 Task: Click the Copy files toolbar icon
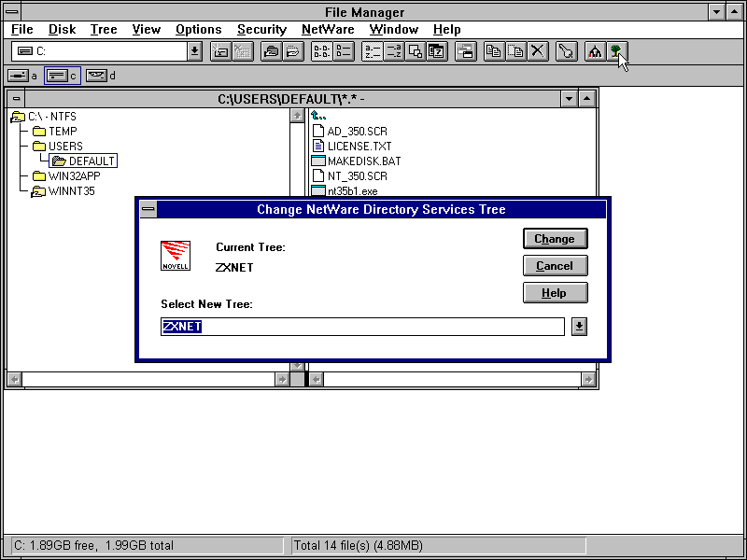coord(494,51)
